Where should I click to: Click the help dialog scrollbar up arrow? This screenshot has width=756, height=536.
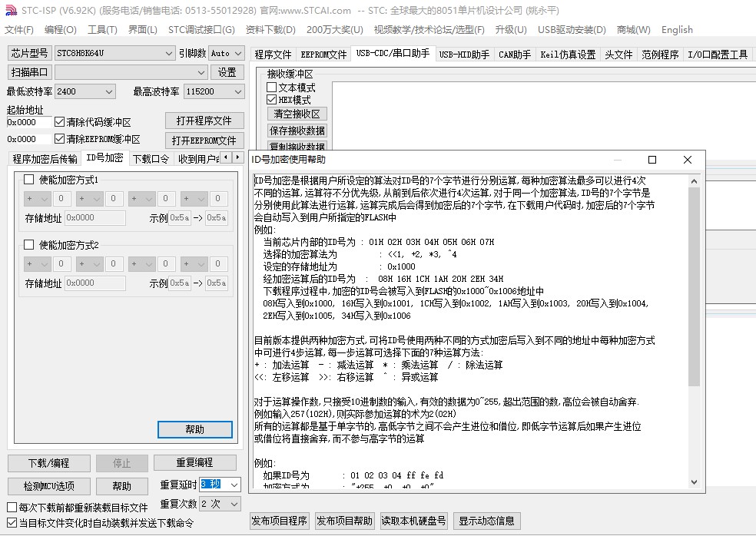tap(694, 181)
